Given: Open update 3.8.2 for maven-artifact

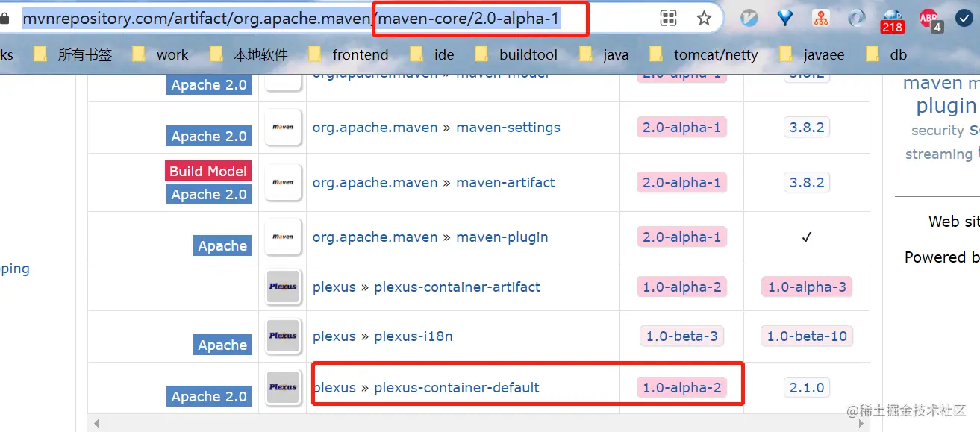Looking at the screenshot, I should tap(807, 182).
